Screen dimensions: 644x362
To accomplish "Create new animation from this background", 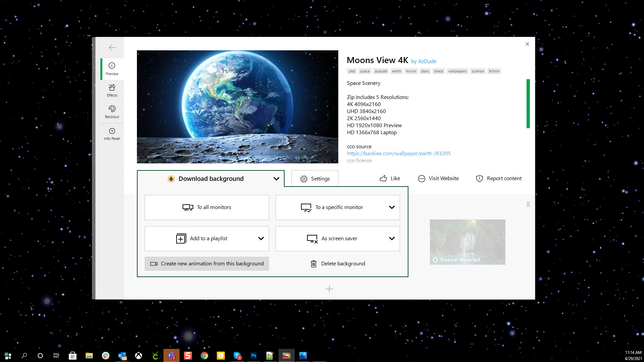I will click(206, 263).
